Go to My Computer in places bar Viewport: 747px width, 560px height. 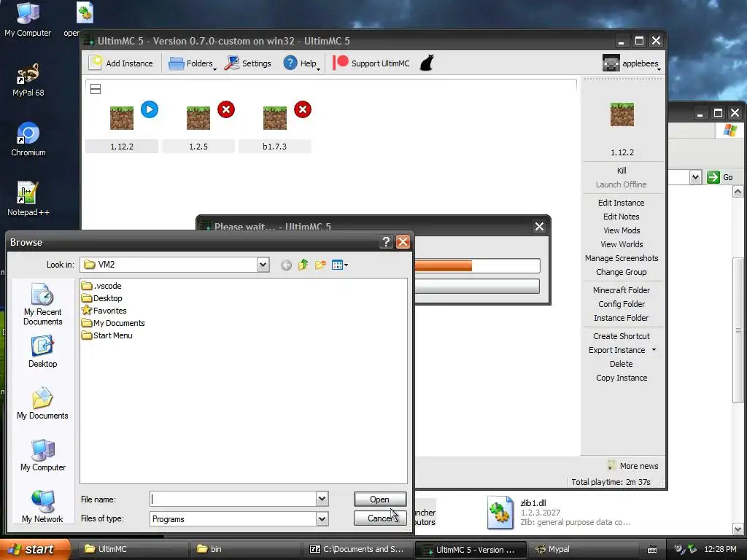[x=43, y=455]
